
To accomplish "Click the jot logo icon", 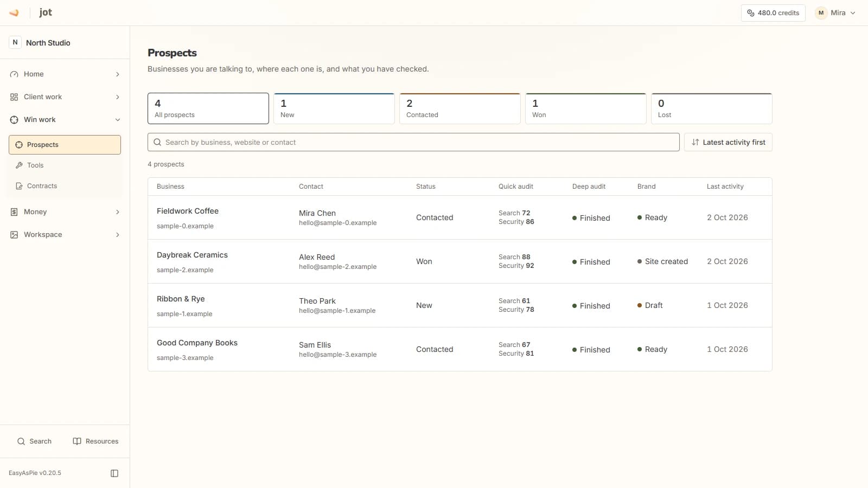I will tap(14, 12).
